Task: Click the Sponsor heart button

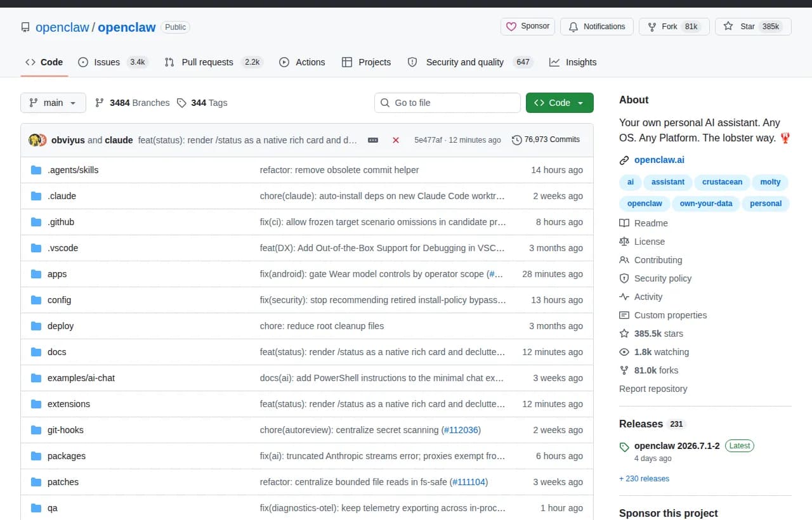Action: [x=528, y=27]
